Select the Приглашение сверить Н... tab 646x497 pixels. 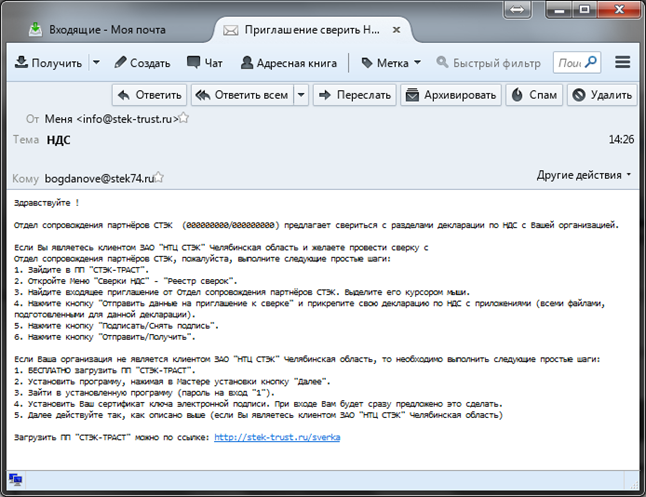[x=312, y=30]
